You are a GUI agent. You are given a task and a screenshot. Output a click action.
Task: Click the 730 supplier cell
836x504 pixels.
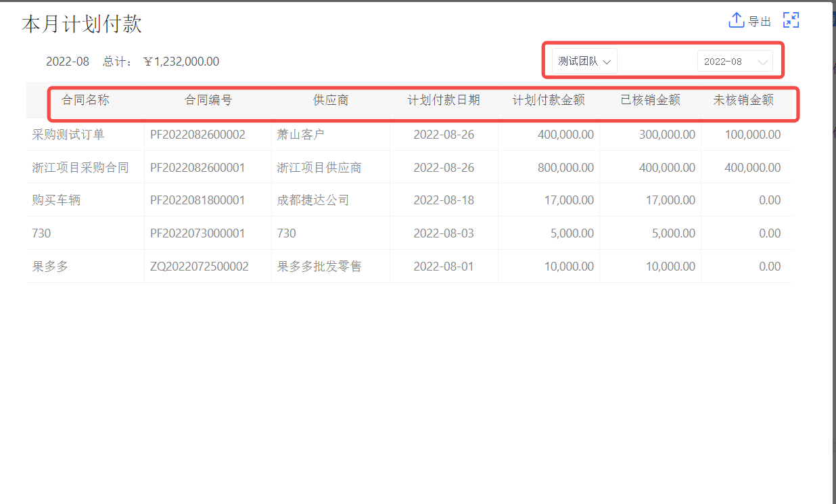287,233
